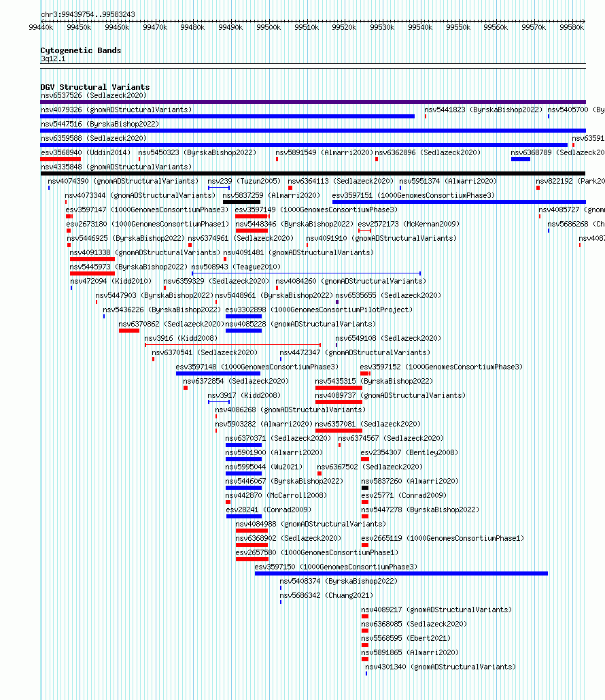Open the nsv4079326 (gnomADStructuralVariants) label
The height and width of the screenshot is (700, 605).
(x=116, y=110)
